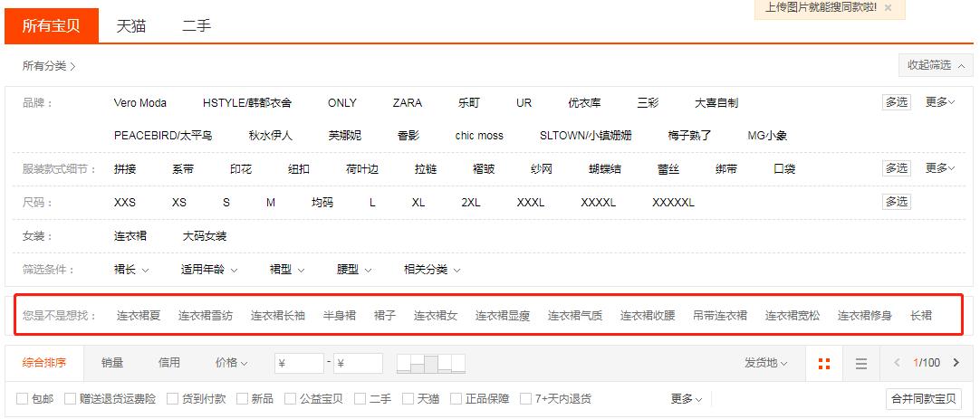The width and height of the screenshot is (980, 419).
Task: Filter by the ZARA brand
Action: pyautogui.click(x=408, y=103)
